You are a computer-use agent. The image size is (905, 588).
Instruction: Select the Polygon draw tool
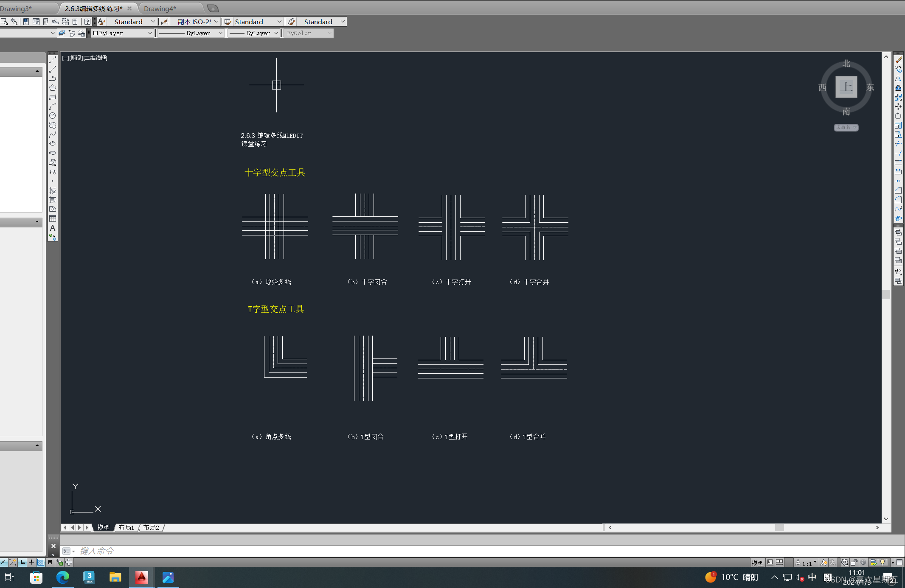coord(53,88)
